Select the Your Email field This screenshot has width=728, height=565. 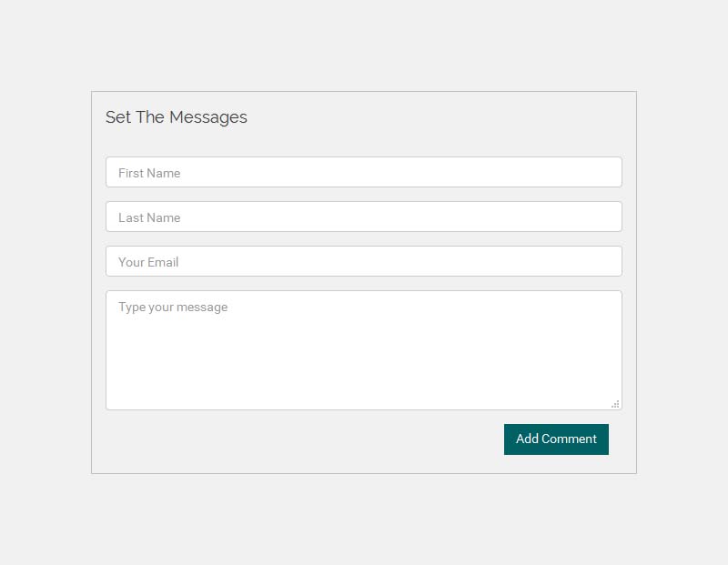pyautogui.click(x=363, y=261)
